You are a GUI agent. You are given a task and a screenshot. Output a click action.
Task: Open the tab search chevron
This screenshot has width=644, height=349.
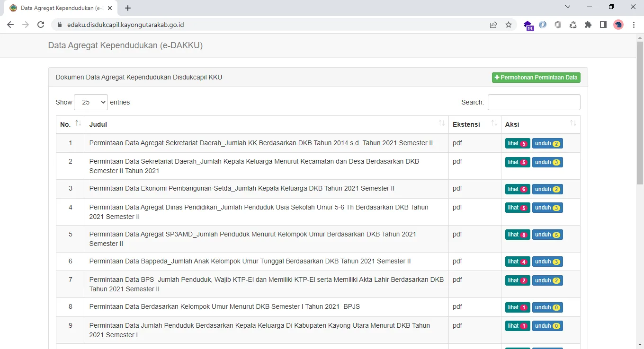[568, 7]
